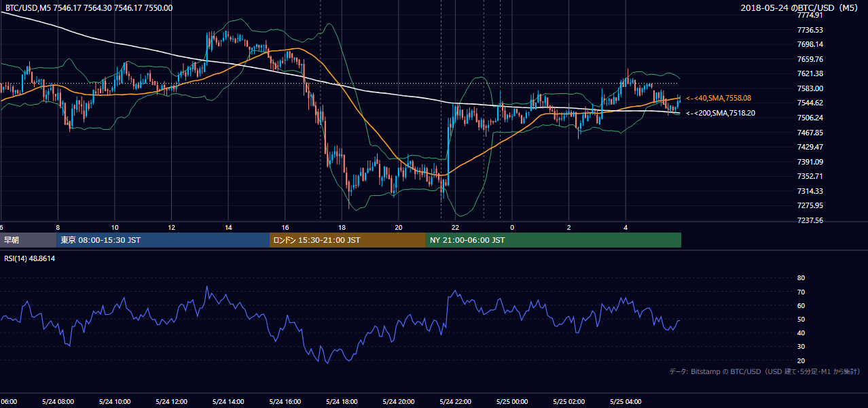Click the price axis value 7583.00
Screen dimensions: 868x408
(810, 88)
